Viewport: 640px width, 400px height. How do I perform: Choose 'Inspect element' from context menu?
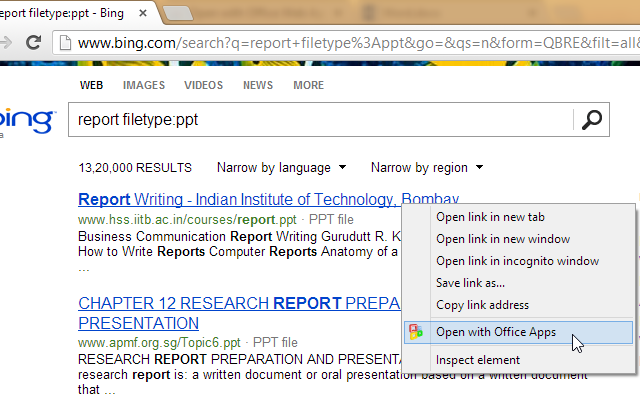tap(518, 360)
